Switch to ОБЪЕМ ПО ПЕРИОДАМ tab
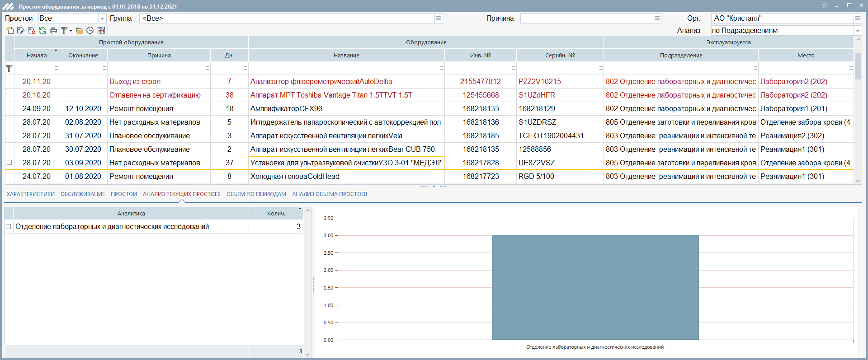This screenshot has width=868, height=360. (x=256, y=194)
